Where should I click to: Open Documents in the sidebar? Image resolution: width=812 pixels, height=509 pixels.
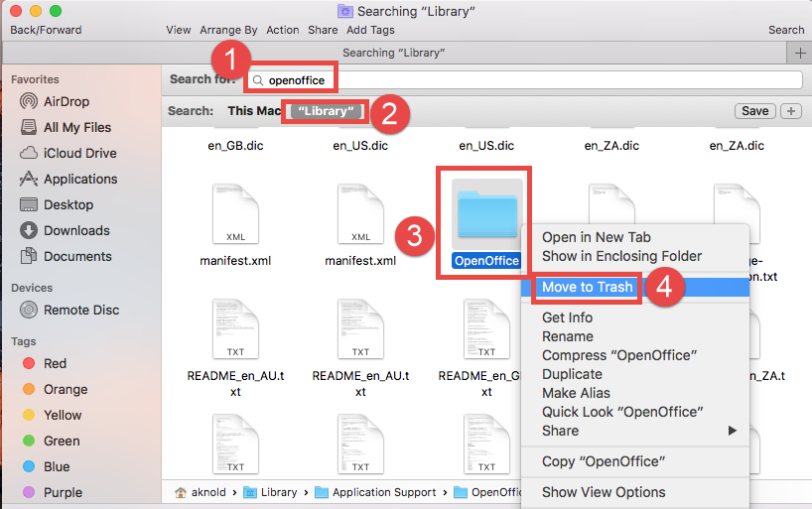(x=66, y=256)
